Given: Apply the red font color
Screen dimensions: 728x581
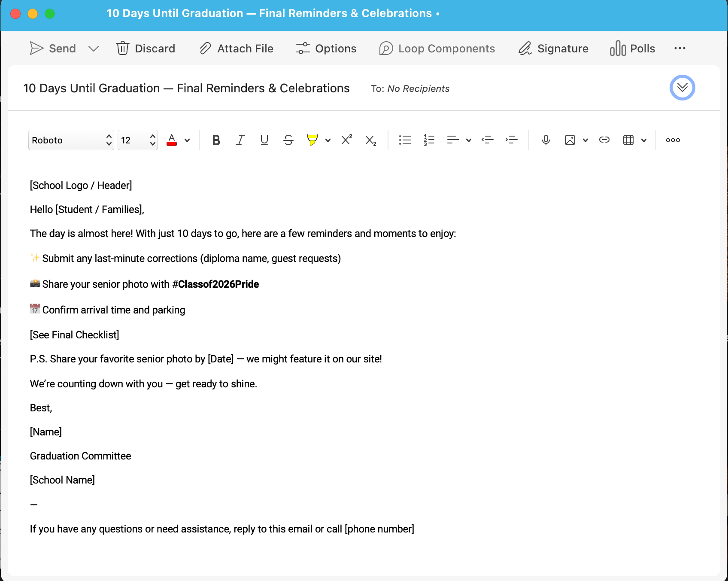Looking at the screenshot, I should tap(172, 140).
